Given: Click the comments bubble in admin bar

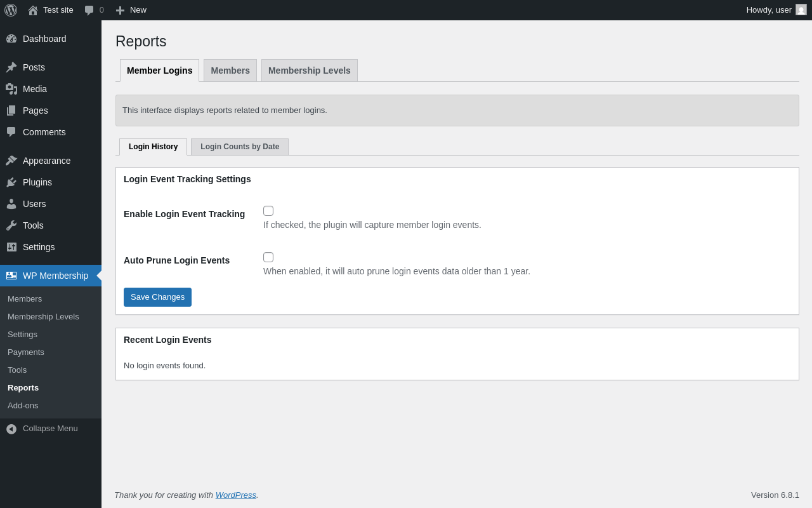Looking at the screenshot, I should (x=89, y=10).
